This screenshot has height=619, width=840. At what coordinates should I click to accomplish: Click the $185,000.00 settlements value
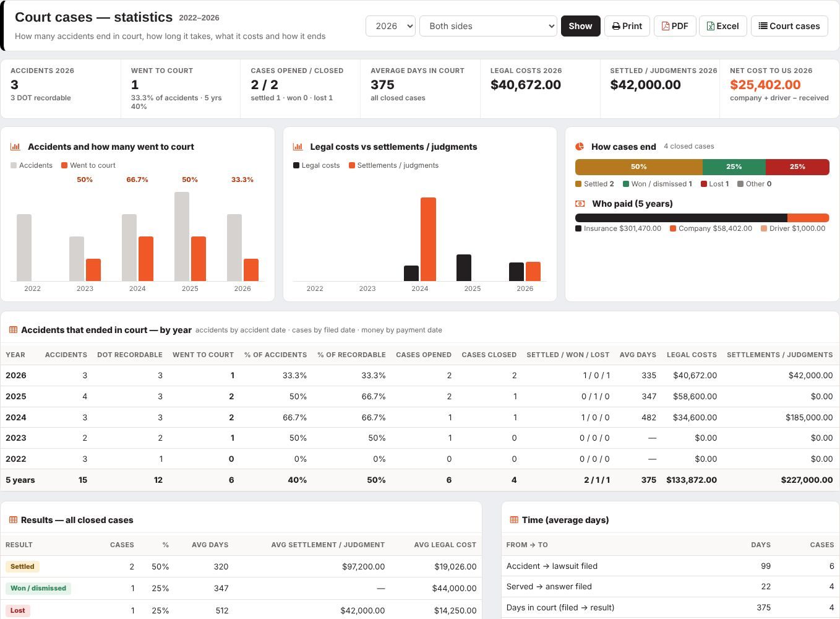pos(809,417)
